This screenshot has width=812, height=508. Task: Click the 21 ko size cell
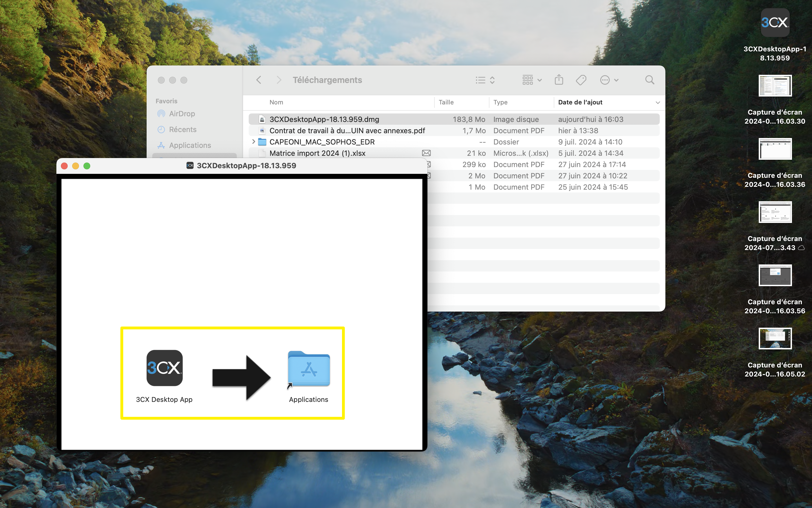(476, 153)
